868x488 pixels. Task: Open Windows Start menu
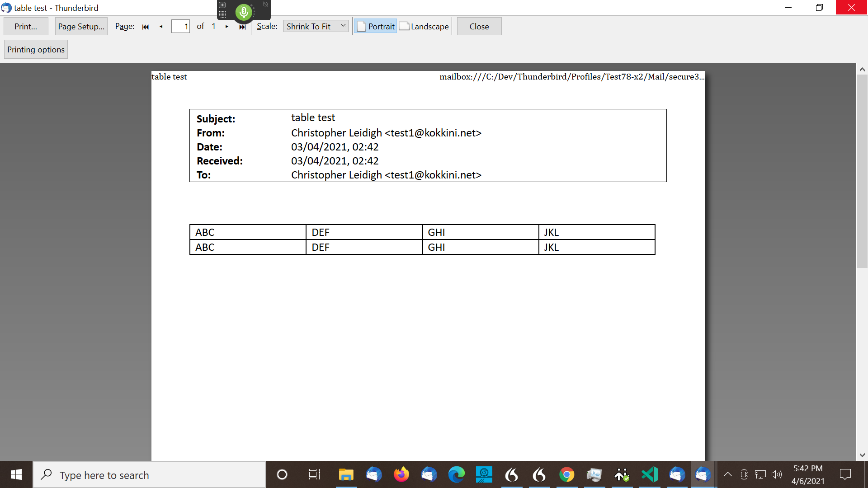click(x=16, y=474)
